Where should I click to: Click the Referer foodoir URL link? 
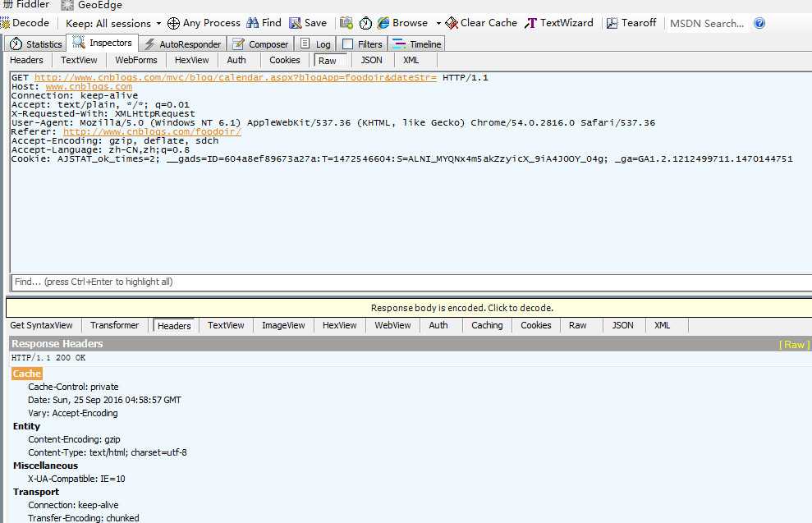tap(152, 131)
